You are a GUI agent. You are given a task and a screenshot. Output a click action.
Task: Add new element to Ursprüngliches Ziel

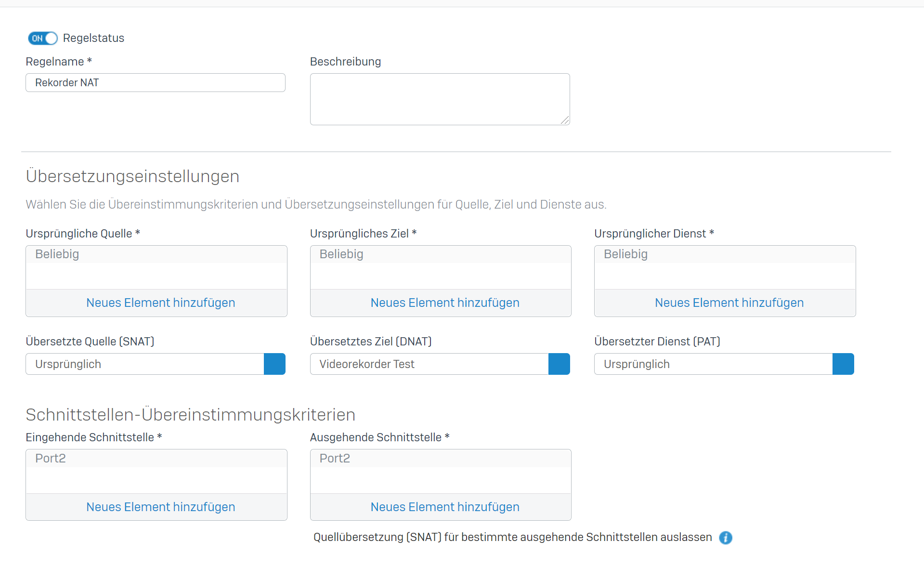[x=444, y=303]
